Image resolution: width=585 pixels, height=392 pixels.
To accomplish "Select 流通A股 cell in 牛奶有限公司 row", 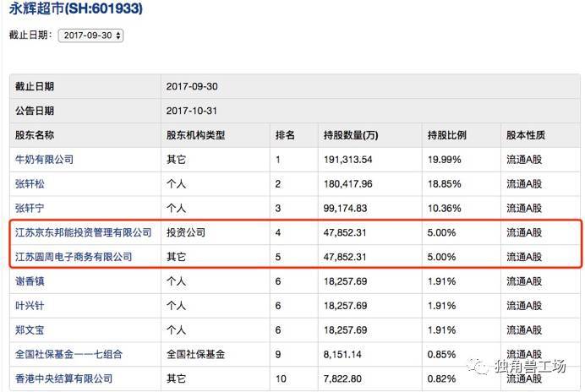I will tap(524, 160).
